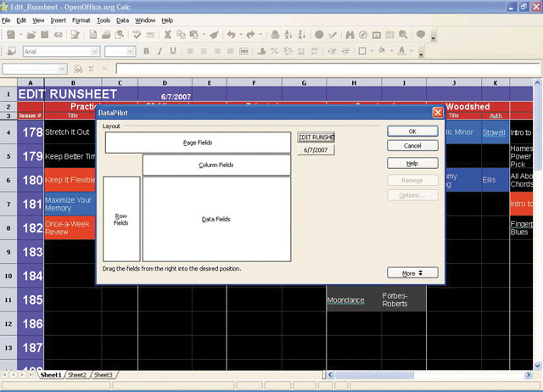Click the Save document icon
This screenshot has width=543, height=392.
point(45,35)
